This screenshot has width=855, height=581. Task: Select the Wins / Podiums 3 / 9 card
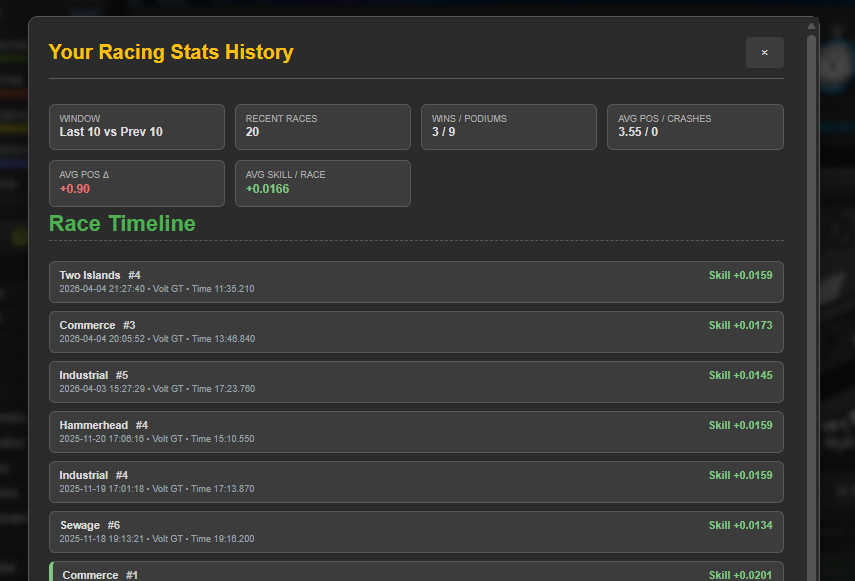(509, 127)
